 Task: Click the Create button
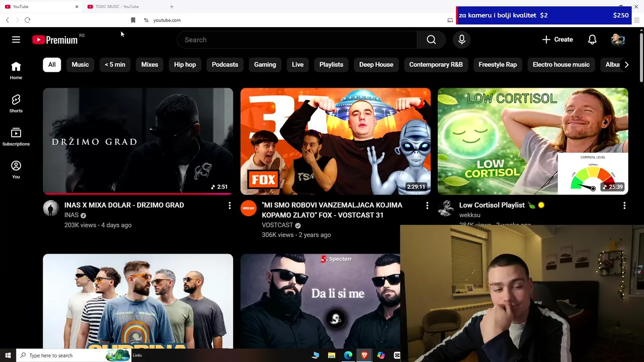click(x=557, y=40)
